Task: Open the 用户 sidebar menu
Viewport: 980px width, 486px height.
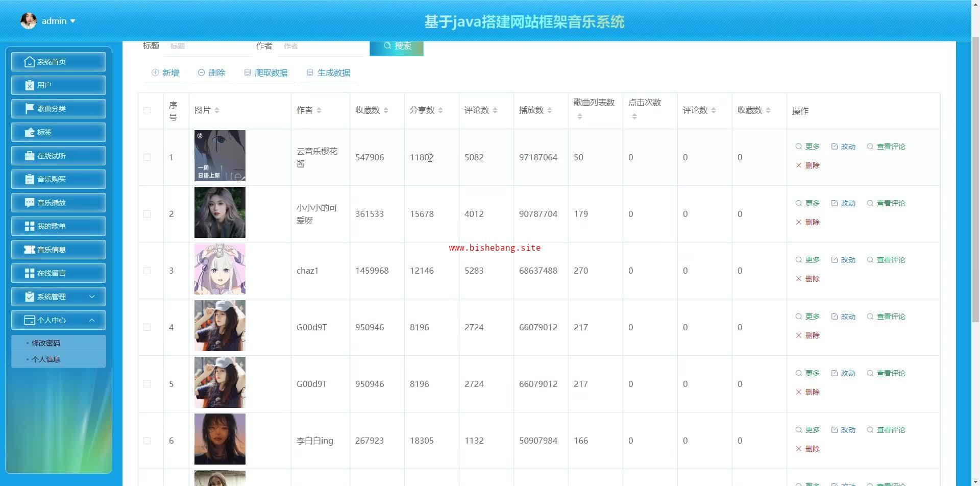Action: [59, 85]
